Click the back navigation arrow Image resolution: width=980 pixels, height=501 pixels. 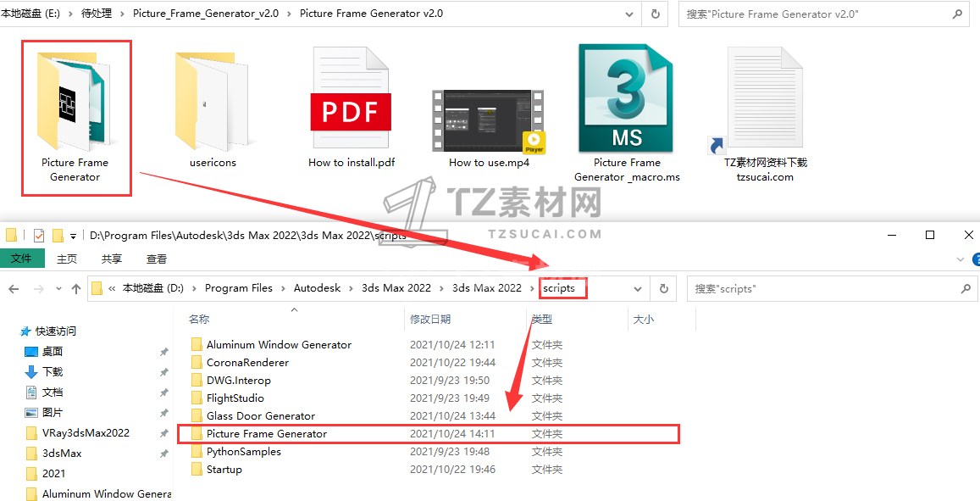[13, 288]
